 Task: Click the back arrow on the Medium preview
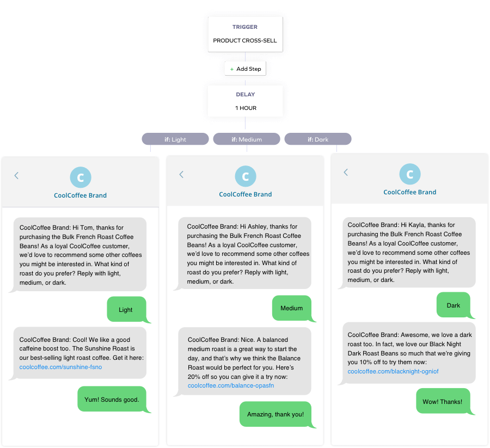pyautogui.click(x=181, y=174)
